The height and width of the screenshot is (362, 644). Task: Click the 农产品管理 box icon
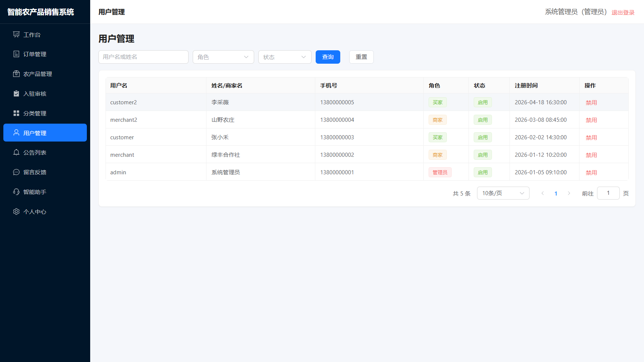click(16, 74)
